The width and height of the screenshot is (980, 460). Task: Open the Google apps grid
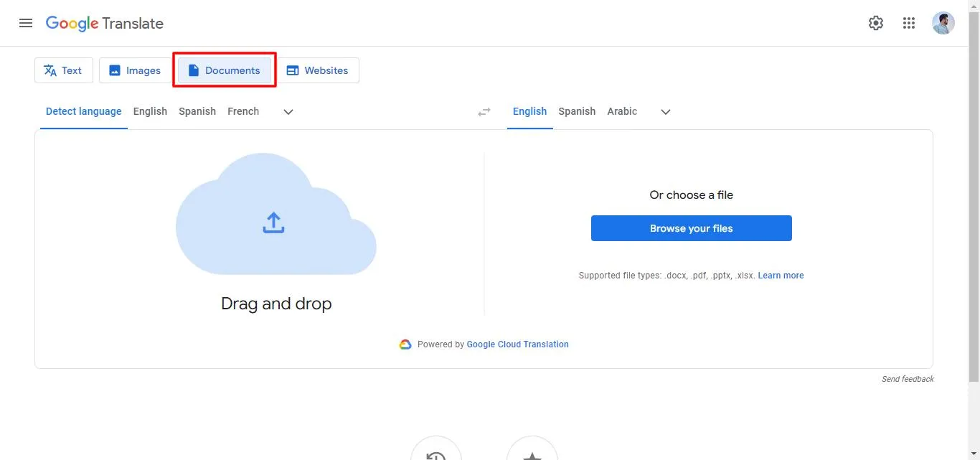pyautogui.click(x=909, y=23)
